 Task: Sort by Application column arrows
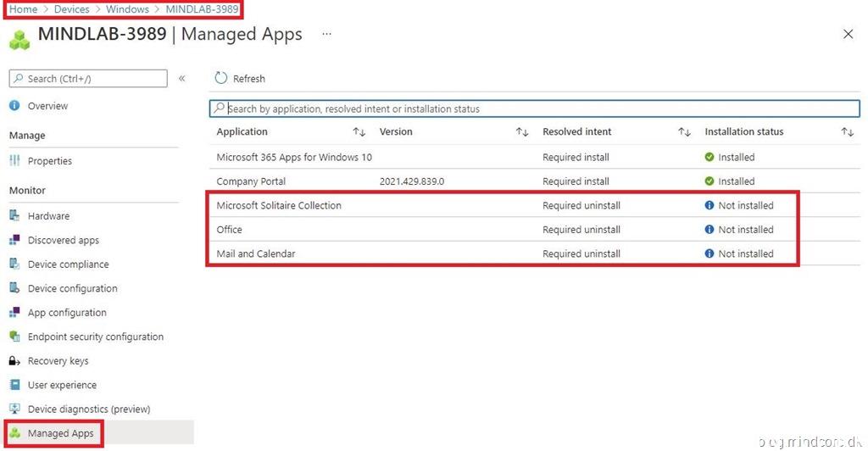pyautogui.click(x=359, y=132)
